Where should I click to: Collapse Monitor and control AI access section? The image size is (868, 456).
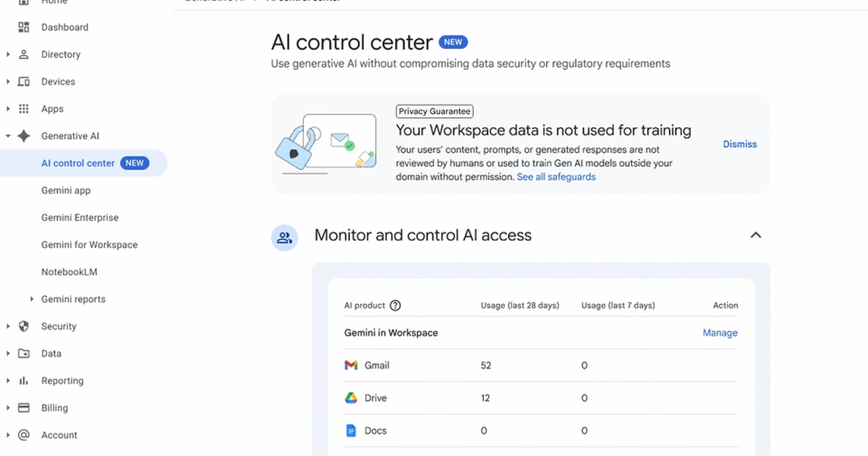[x=756, y=235]
